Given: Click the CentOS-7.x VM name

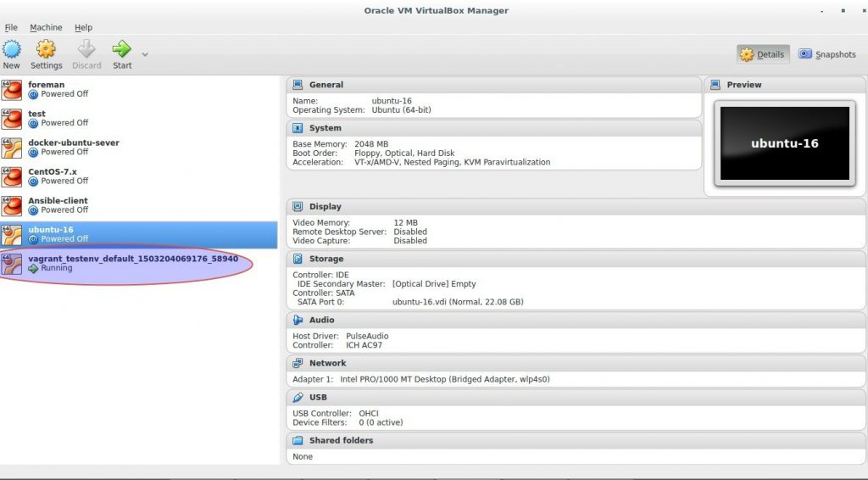Looking at the screenshot, I should (x=53, y=171).
